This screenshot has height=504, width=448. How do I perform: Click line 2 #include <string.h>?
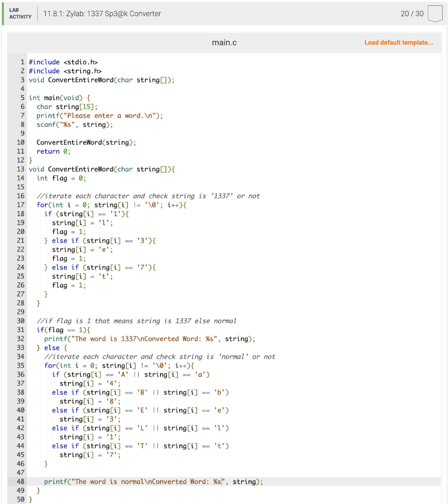pyautogui.click(x=65, y=71)
